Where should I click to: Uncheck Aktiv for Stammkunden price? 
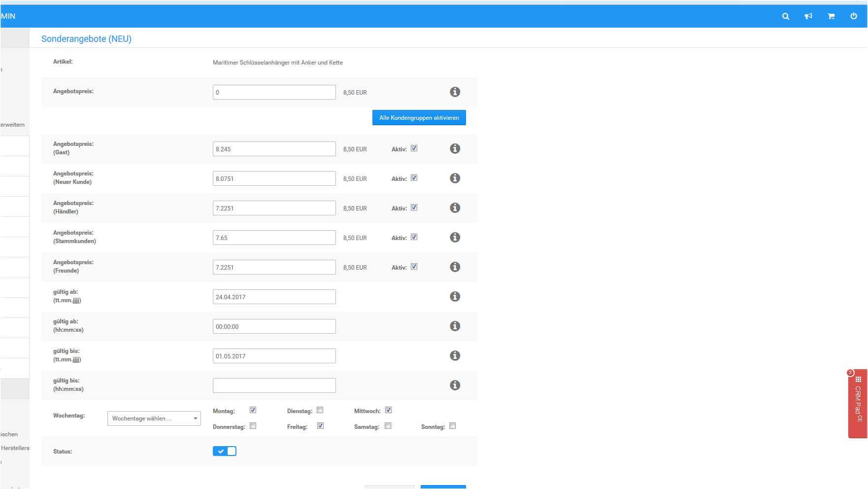(x=414, y=237)
